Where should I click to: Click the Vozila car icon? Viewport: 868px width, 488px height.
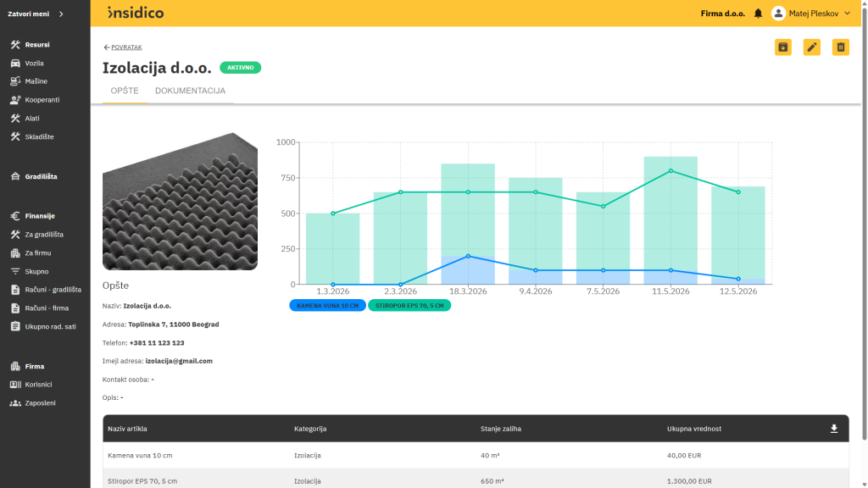coord(15,63)
